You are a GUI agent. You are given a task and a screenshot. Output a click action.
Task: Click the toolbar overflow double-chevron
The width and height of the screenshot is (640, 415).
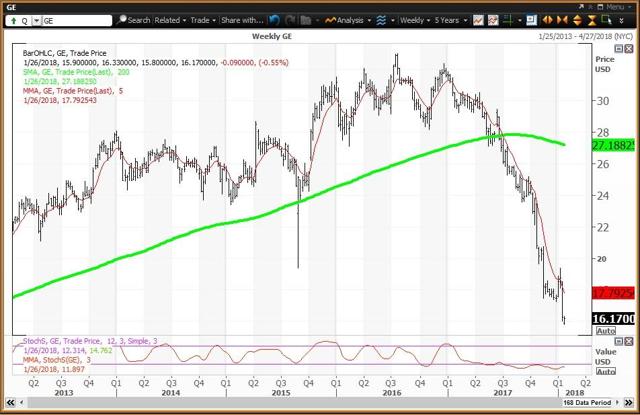click(621, 20)
